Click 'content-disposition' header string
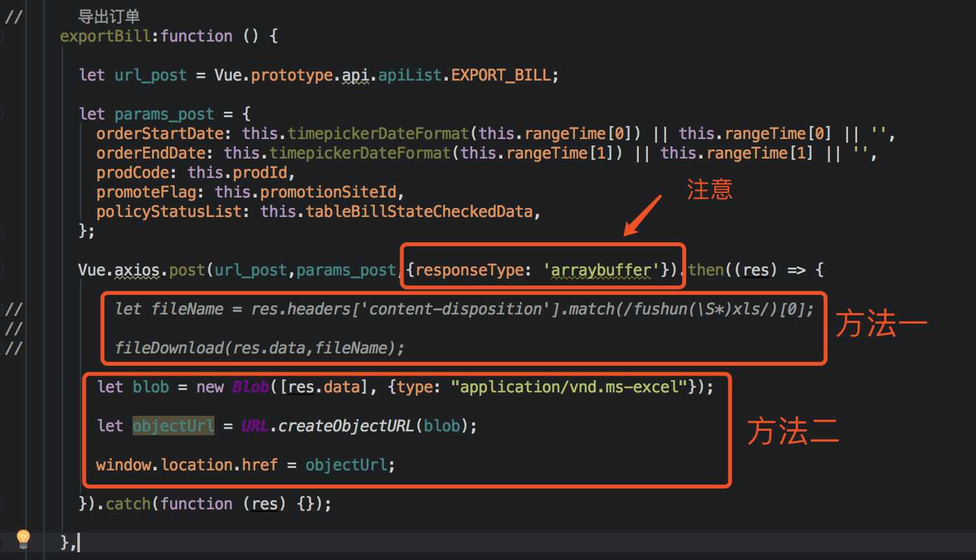976x560 pixels. pyautogui.click(x=455, y=309)
